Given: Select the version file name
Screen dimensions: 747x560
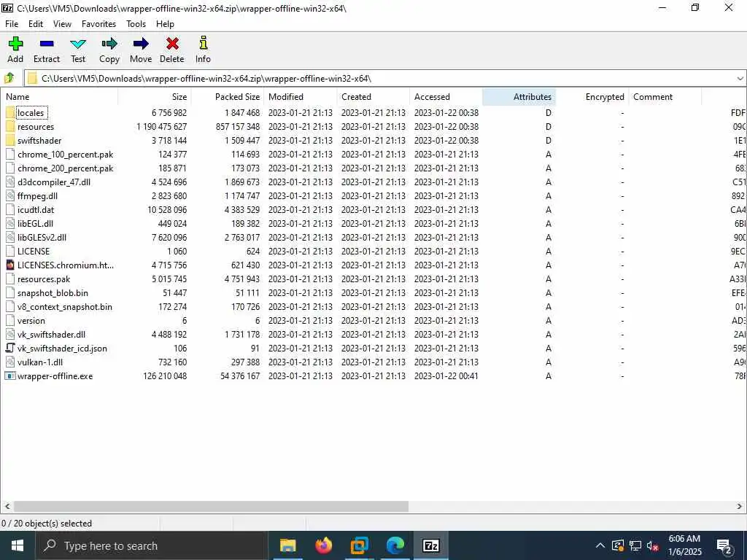Looking at the screenshot, I should (31, 321).
